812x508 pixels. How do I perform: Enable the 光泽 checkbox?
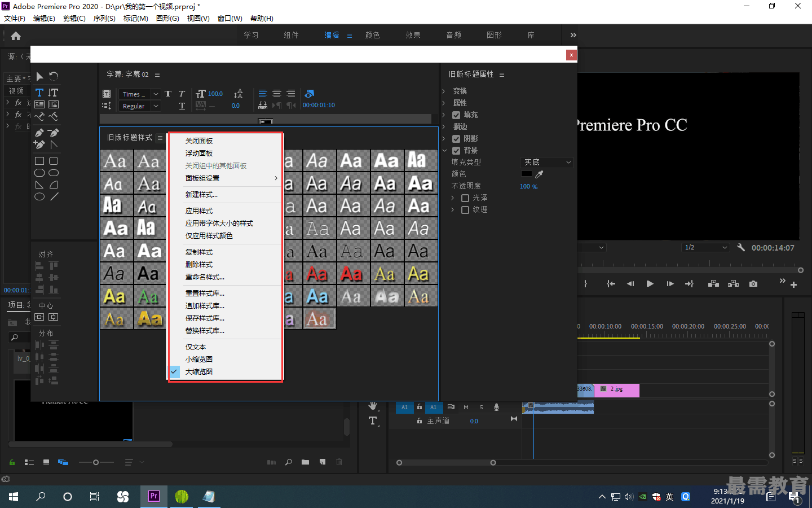pos(465,198)
